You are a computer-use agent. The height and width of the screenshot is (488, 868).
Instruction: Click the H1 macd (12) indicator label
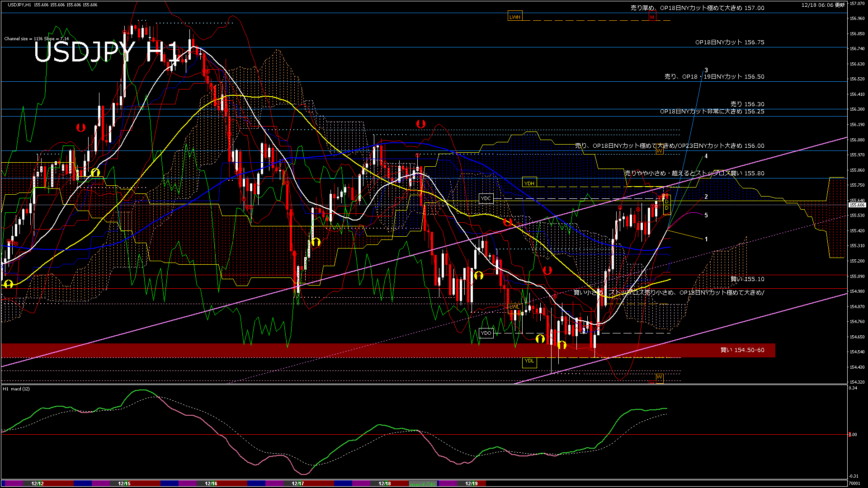16,389
